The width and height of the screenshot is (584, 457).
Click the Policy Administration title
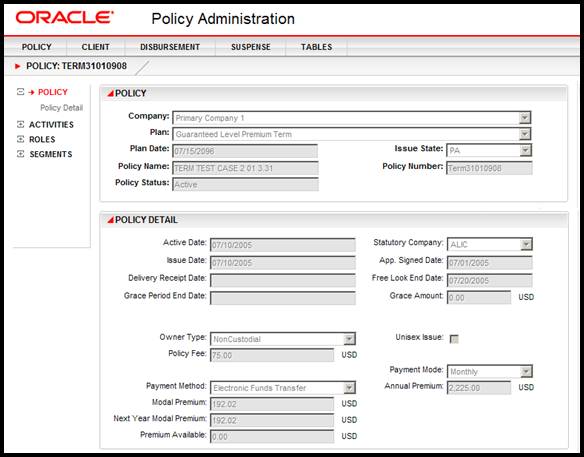coord(223,19)
